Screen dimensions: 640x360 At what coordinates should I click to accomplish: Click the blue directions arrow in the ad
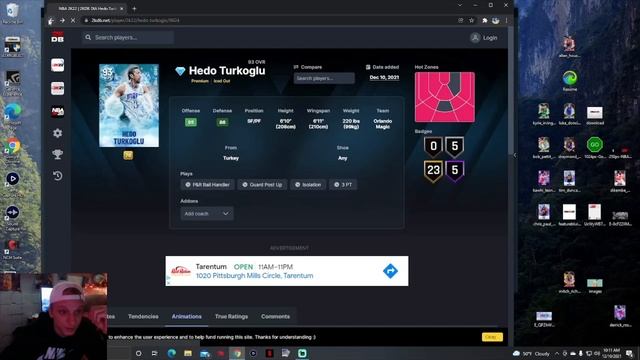click(x=390, y=271)
